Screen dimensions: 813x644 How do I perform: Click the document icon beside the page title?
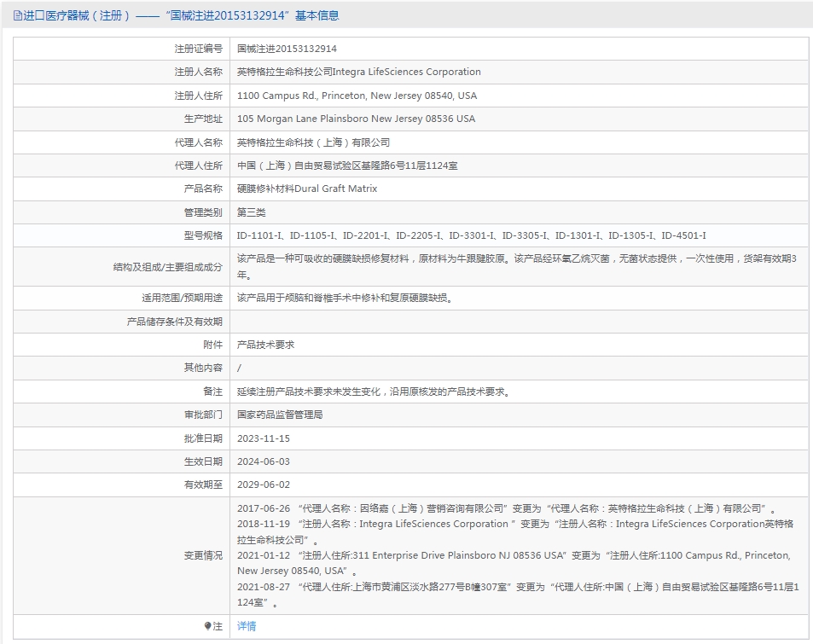coord(18,15)
